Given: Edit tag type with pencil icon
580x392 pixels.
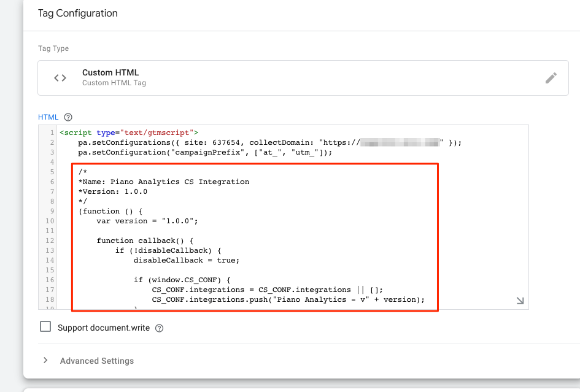Looking at the screenshot, I should (x=551, y=78).
